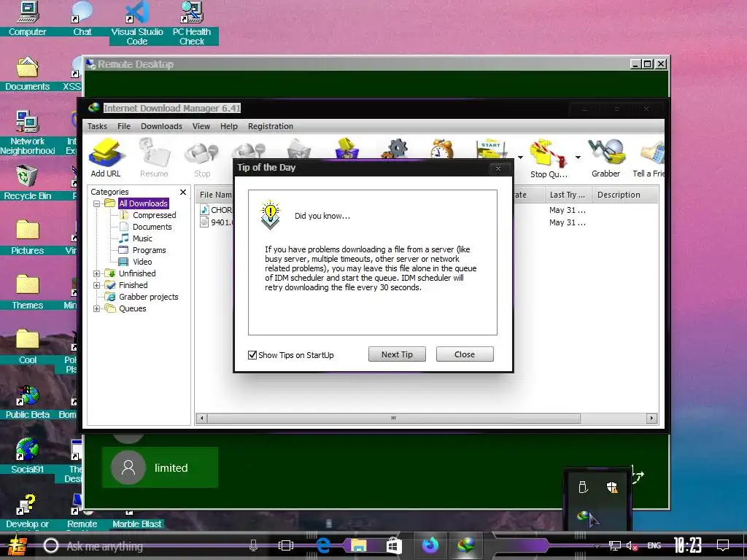Open the Microsoft Store taskbar icon
This screenshot has width=747, height=560.
[394, 545]
